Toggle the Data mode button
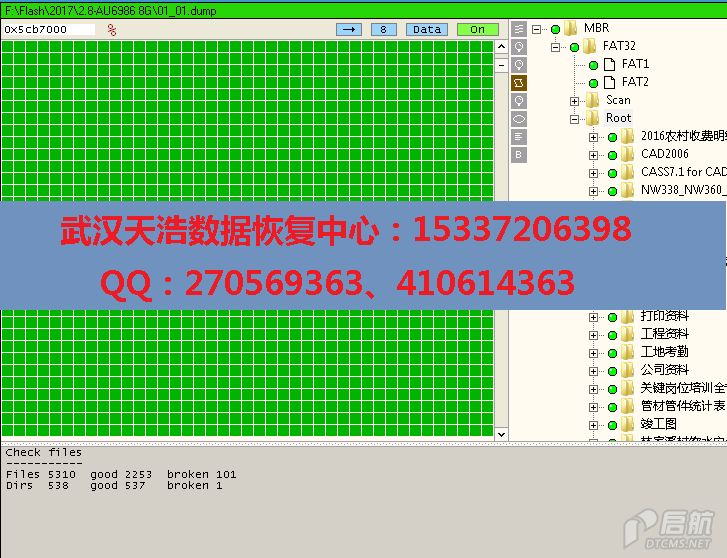The image size is (727, 558). point(427,29)
